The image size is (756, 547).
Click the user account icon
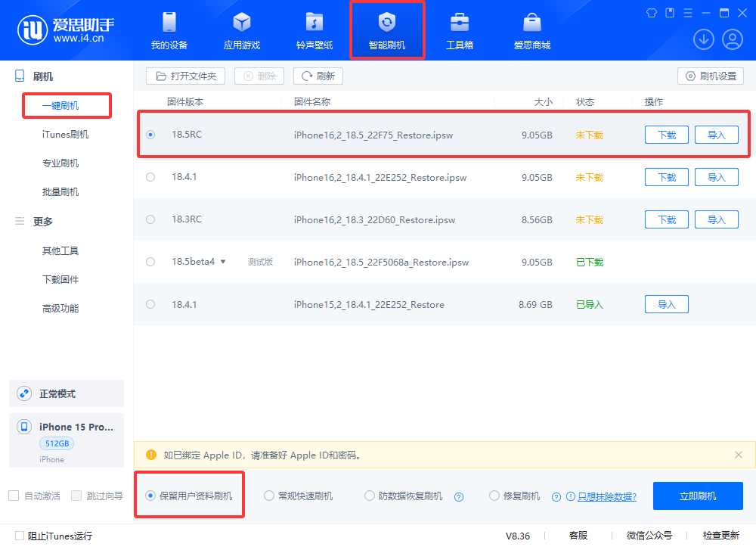point(732,39)
